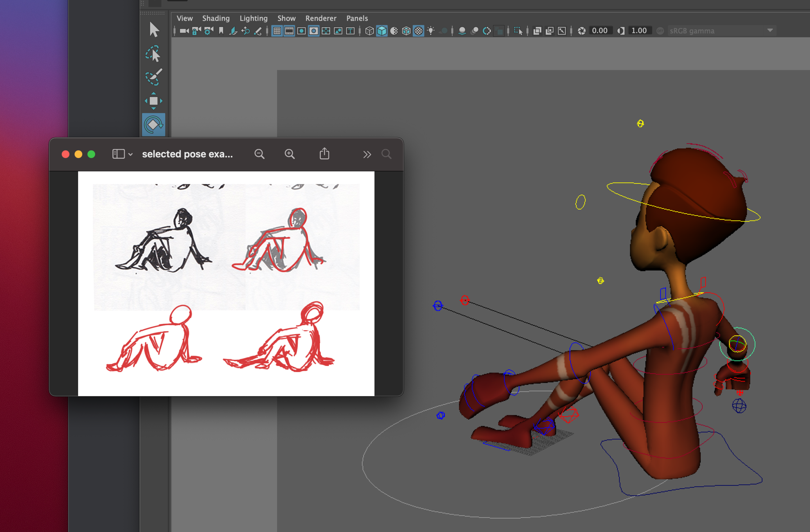Activate the Move tool
Viewport: 810px width, 532px height.
[x=154, y=101]
